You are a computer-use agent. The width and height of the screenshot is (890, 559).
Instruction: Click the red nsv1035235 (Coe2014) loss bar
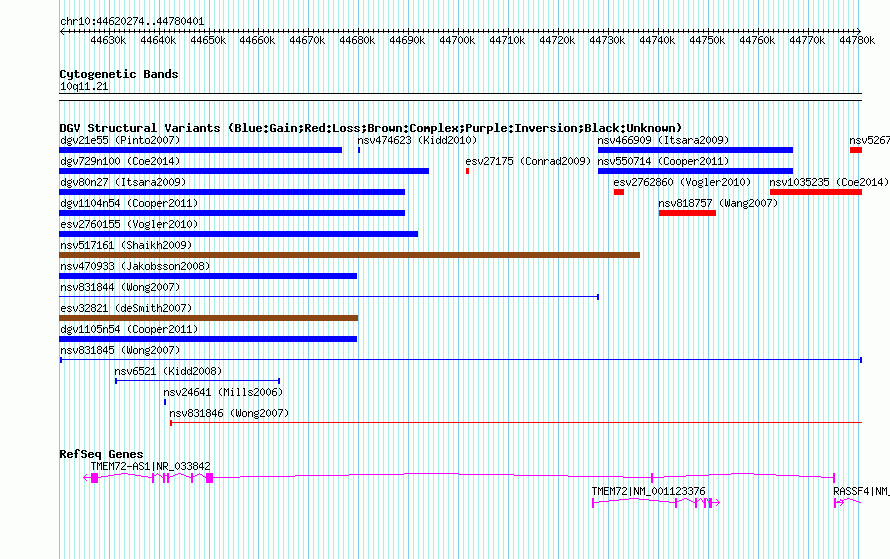[x=816, y=192]
